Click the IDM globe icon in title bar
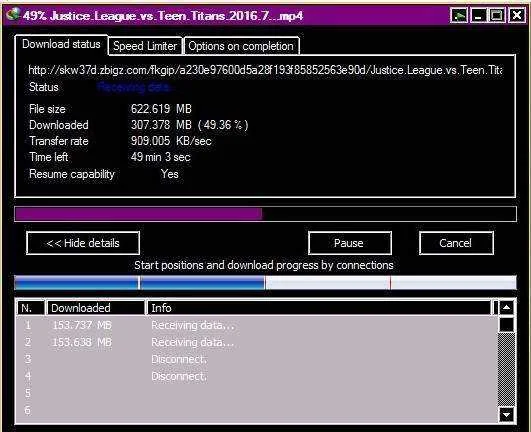Screen dimensions: 531x432 tap(13, 15)
